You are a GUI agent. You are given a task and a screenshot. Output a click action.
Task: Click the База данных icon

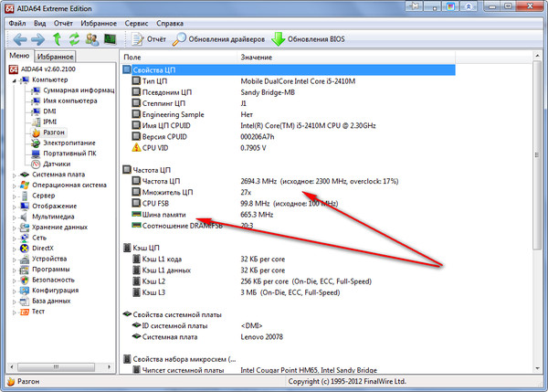25,301
